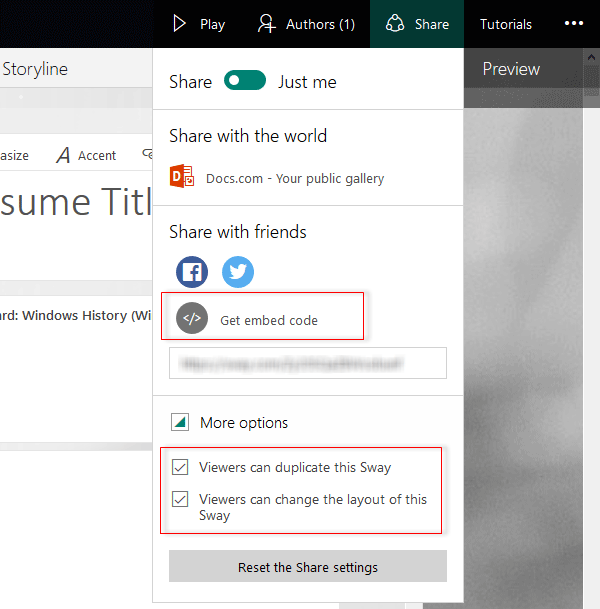This screenshot has width=600, height=609.
Task: Apply Accent text formatting
Action: (86, 155)
